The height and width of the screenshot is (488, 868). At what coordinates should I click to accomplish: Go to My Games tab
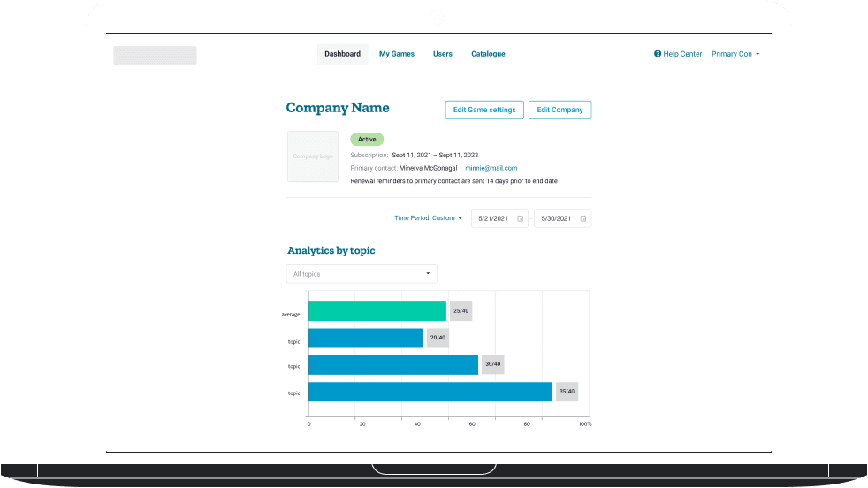[396, 54]
